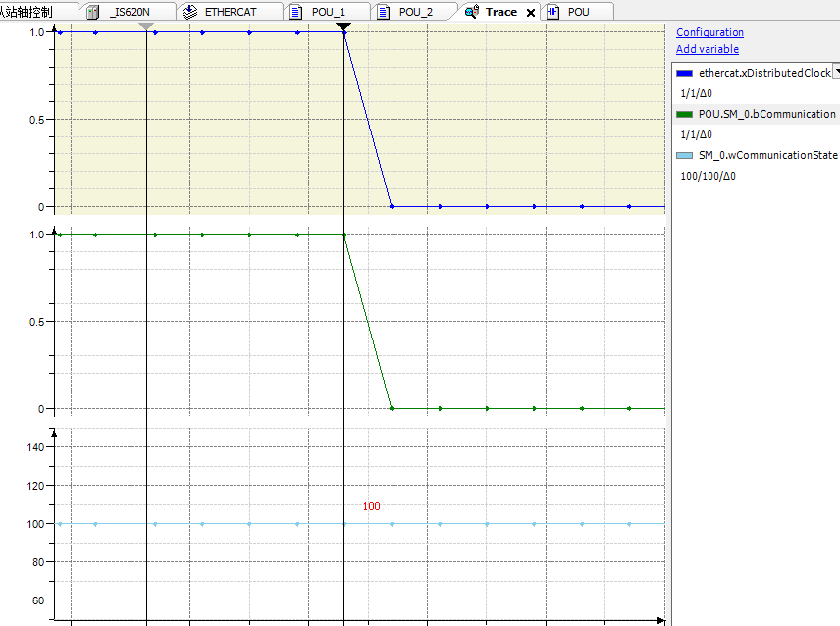
Task: Click the light blue swatch for SM_0.wCommunicationState
Action: pos(682,154)
